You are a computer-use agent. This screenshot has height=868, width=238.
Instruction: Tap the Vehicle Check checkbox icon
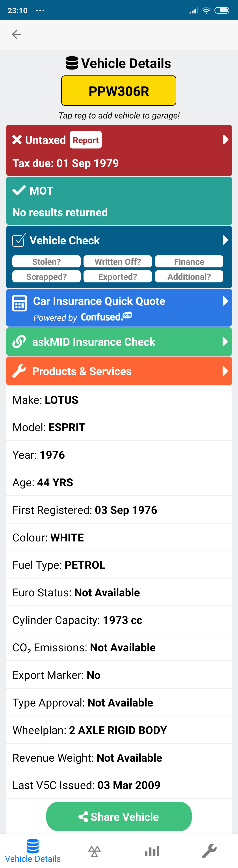click(19, 240)
